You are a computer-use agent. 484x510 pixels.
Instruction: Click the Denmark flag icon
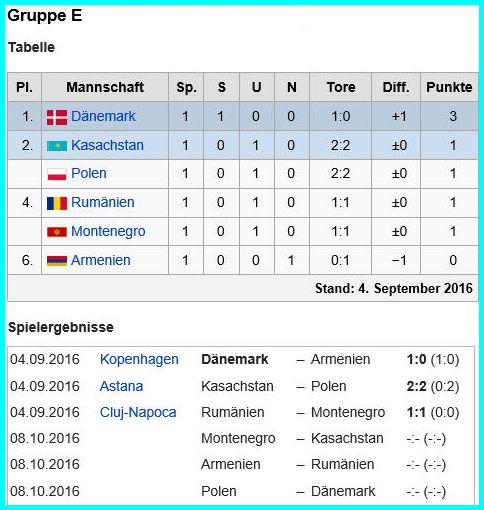coord(57,117)
